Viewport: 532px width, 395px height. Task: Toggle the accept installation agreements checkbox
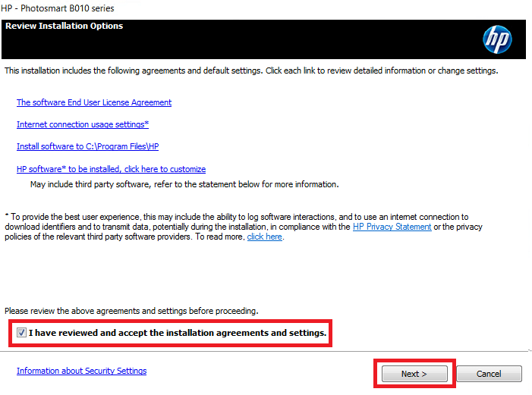coord(21,333)
